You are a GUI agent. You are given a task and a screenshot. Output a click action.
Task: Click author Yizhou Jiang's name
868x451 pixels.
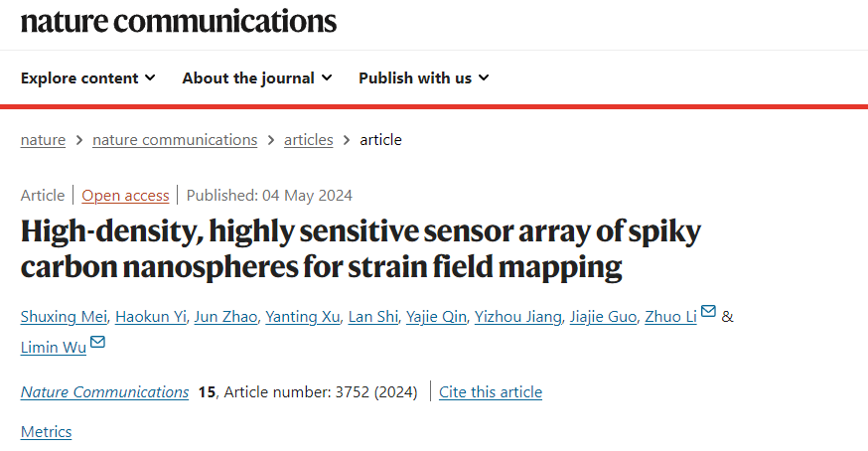point(518,317)
